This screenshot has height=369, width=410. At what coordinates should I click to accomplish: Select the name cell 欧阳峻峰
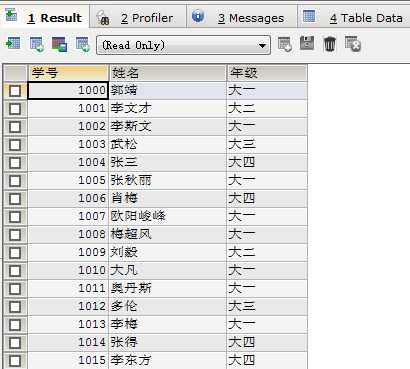point(168,217)
